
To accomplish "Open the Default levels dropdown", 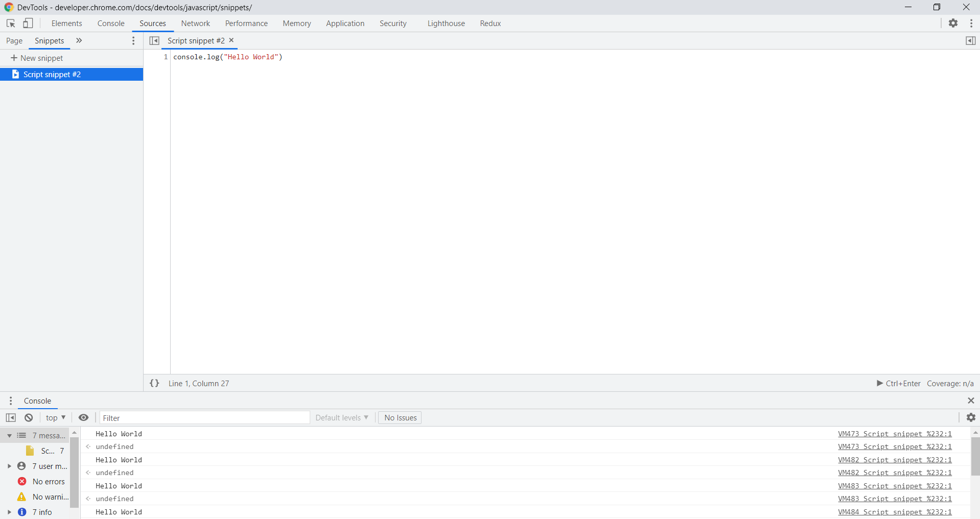I will click(341, 417).
